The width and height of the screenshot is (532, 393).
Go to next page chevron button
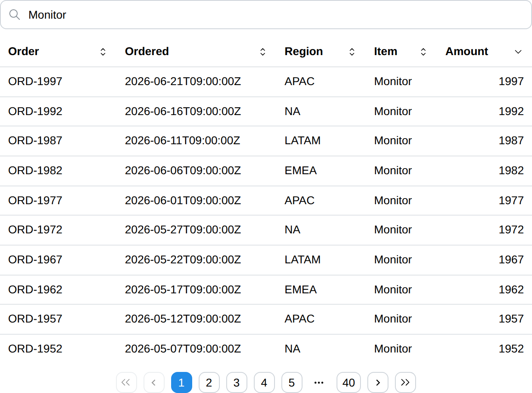coord(378,382)
